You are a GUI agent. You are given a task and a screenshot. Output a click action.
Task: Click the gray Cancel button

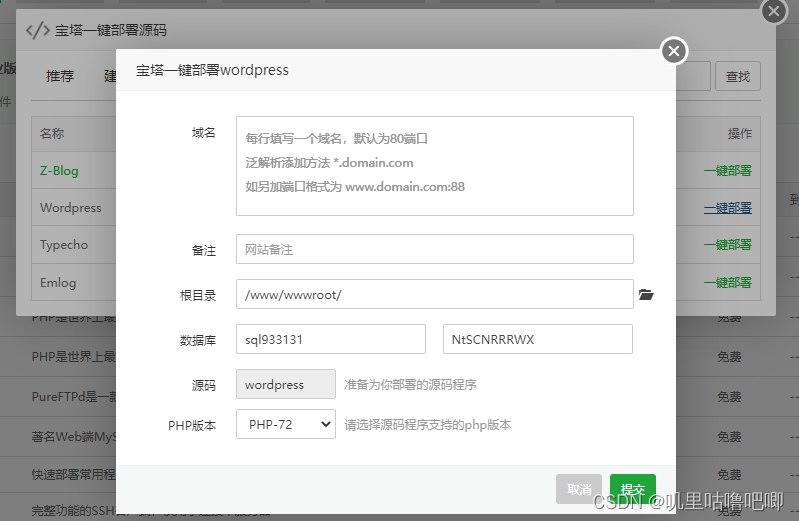(x=579, y=489)
